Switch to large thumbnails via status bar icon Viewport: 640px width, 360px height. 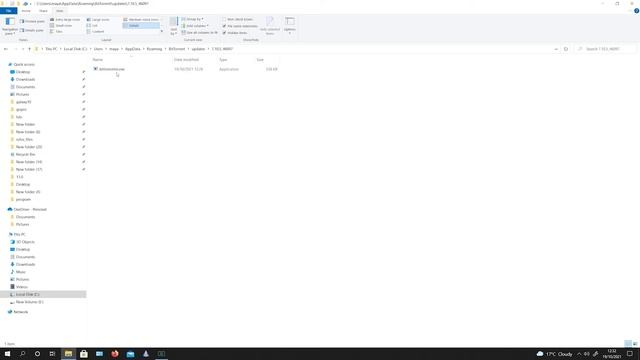coord(635,344)
